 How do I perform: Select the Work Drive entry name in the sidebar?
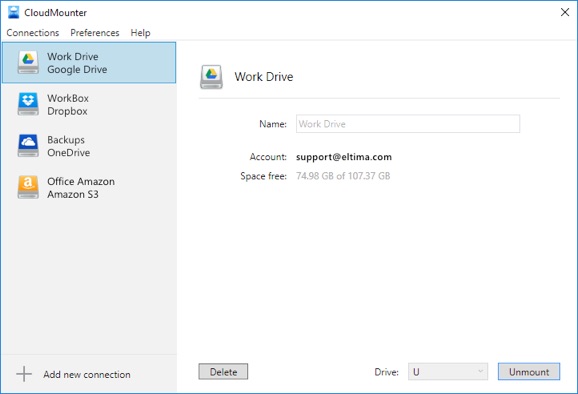[x=73, y=57]
